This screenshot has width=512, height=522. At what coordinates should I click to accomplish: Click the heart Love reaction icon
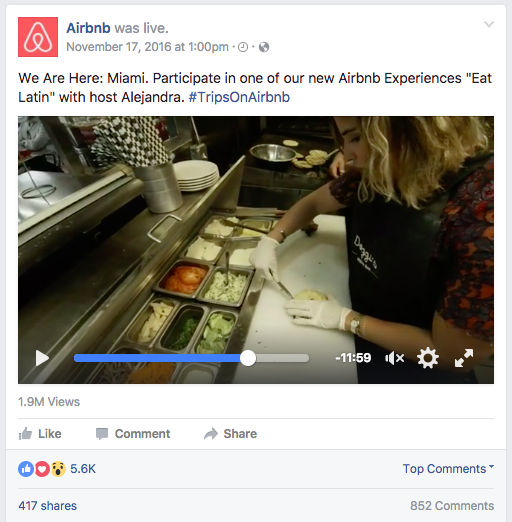click(42, 469)
